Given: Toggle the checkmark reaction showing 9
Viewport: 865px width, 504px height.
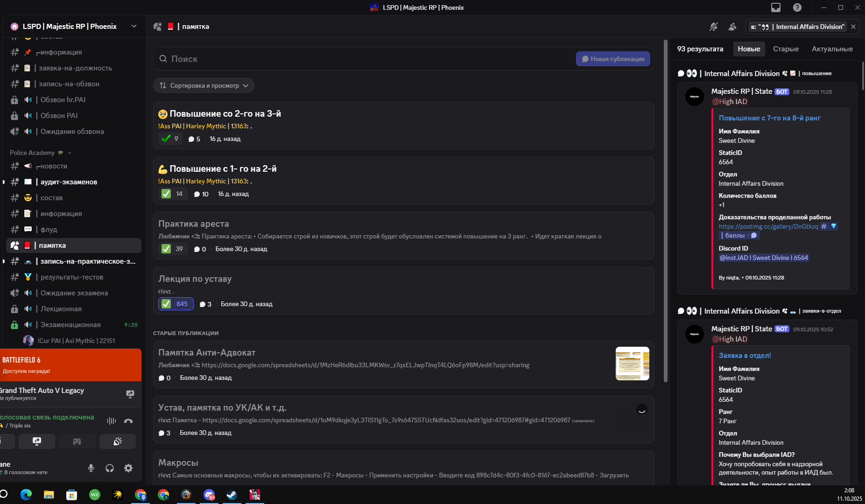Looking at the screenshot, I should [x=170, y=139].
